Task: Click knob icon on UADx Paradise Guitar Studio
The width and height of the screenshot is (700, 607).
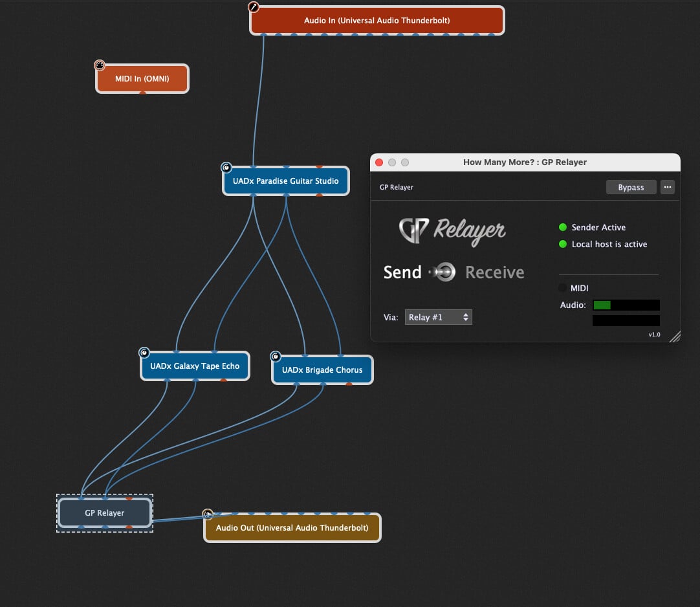Action: (x=226, y=168)
